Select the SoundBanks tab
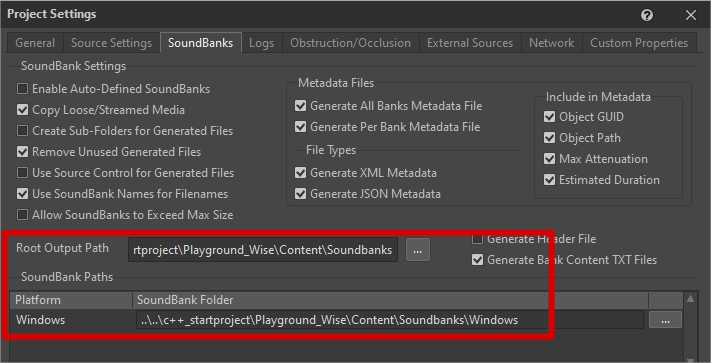Viewport: 711px width, 363px height. coord(200,43)
